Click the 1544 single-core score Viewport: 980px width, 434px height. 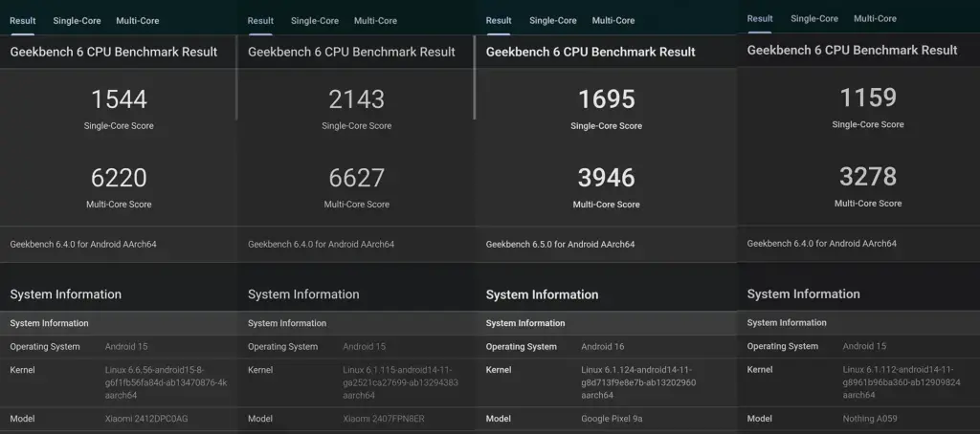(x=119, y=99)
